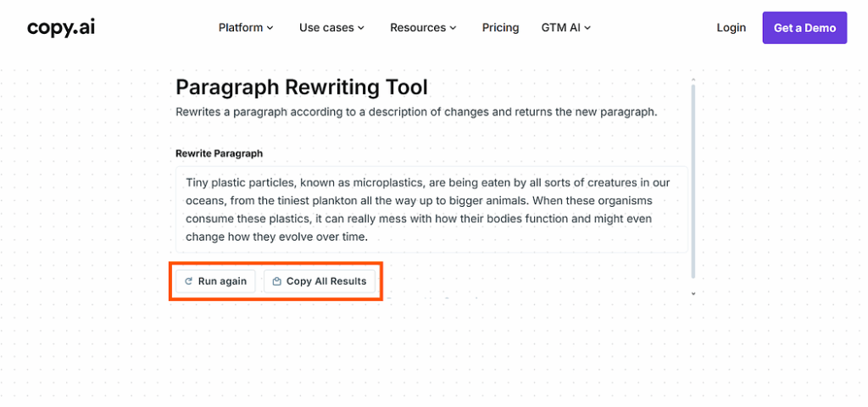This screenshot has height=407, width=868.
Task: Click the Paragraph Rewriting Tool heading
Action: coord(302,87)
